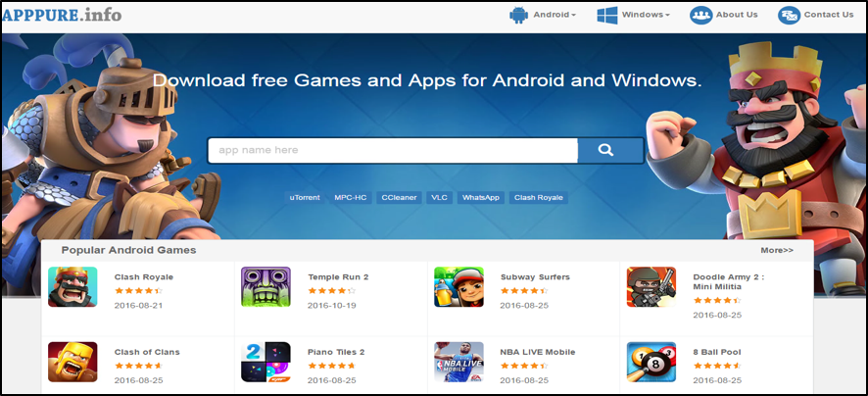868x396 pixels.
Task: Open the APPPURE.info home logo
Action: point(62,15)
